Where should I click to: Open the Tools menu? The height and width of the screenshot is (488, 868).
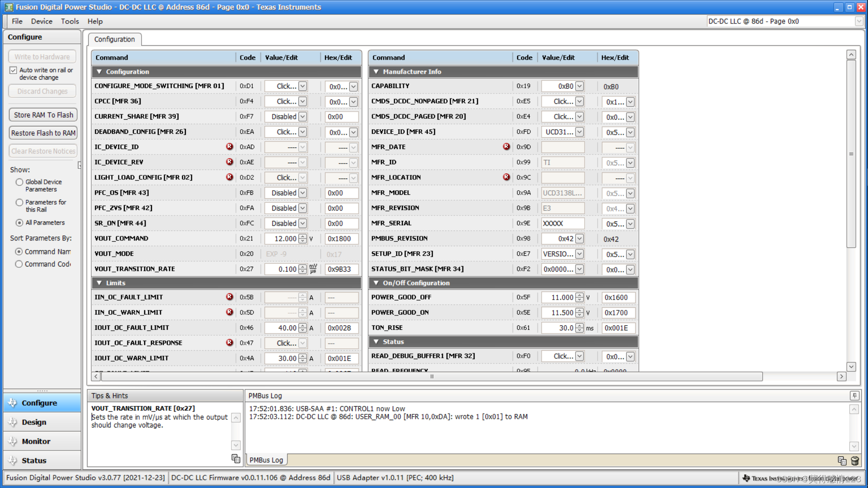pyautogui.click(x=70, y=21)
